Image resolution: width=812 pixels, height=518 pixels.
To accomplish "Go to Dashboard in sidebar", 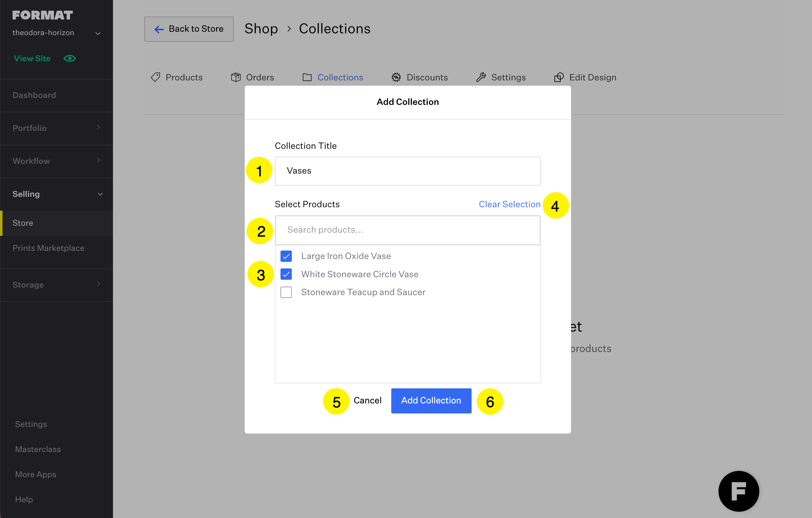I will coord(34,95).
